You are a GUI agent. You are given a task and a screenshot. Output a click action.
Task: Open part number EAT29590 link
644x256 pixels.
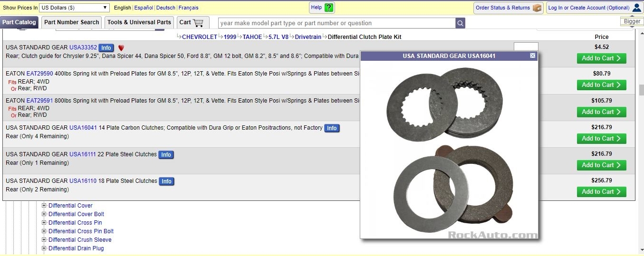click(x=39, y=74)
